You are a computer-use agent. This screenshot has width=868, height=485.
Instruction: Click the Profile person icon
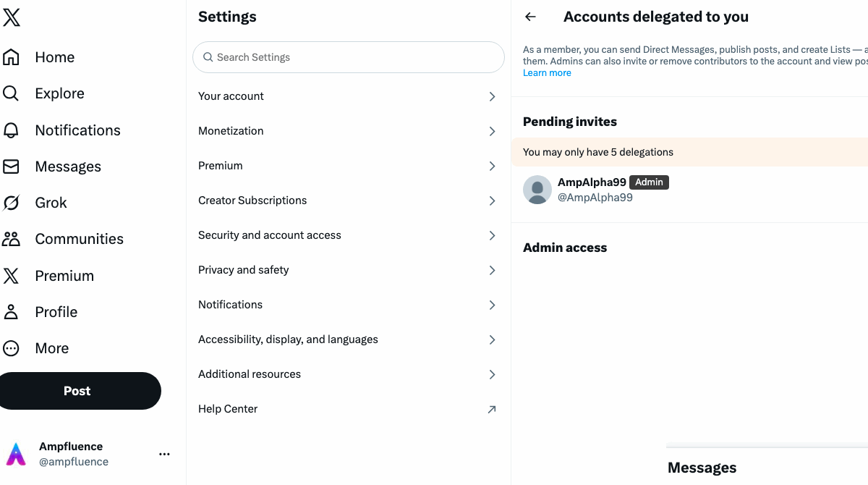point(12,312)
